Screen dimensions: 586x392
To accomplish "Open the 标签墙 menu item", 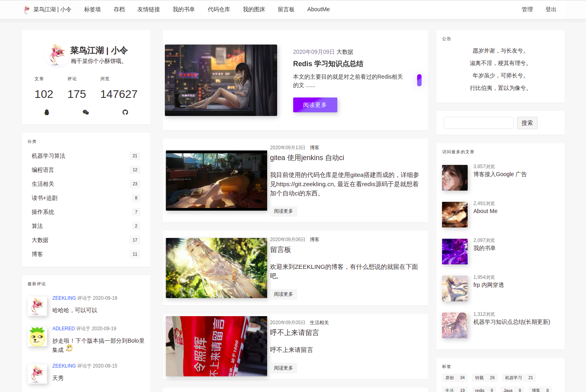I will (x=92, y=9).
